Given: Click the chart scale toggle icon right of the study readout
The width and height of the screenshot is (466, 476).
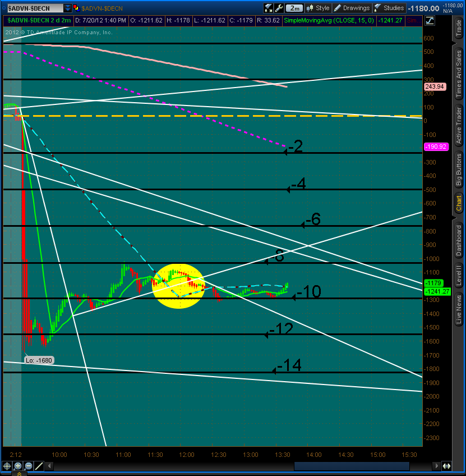Looking at the screenshot, I should point(430,21).
